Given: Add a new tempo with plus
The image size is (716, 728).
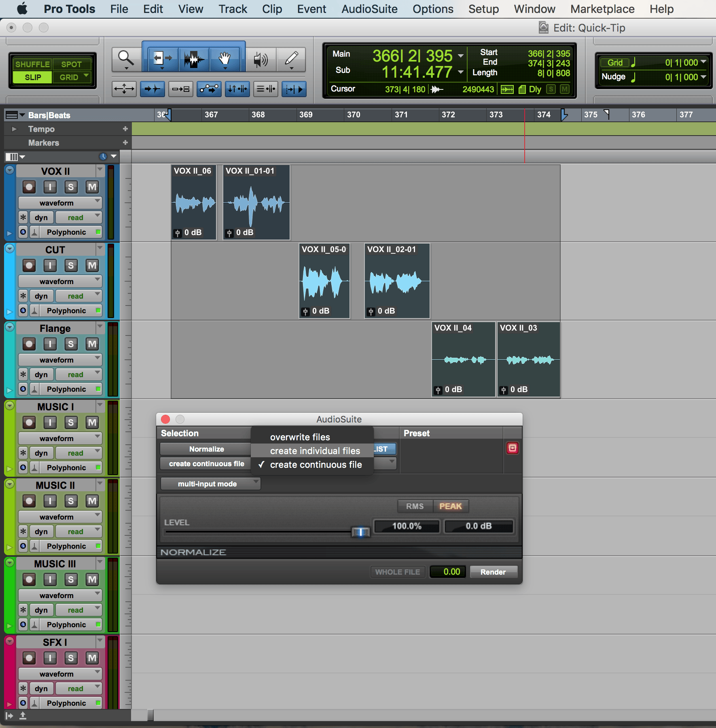Looking at the screenshot, I should pyautogui.click(x=125, y=129).
